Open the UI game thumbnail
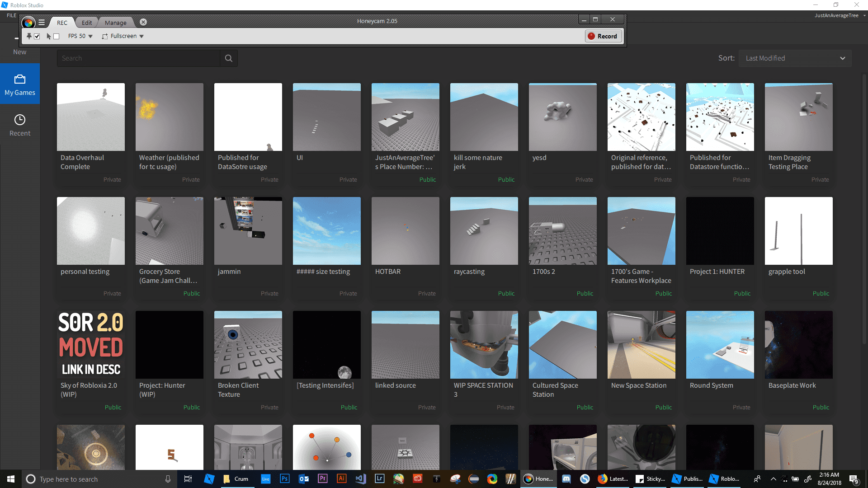The height and width of the screenshot is (488, 868). 327,117
